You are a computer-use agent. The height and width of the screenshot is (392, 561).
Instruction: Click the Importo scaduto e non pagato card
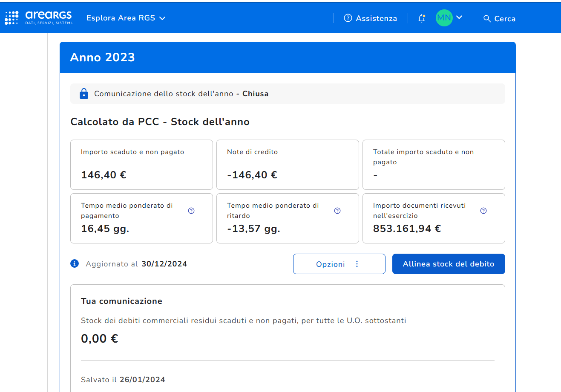[141, 165]
